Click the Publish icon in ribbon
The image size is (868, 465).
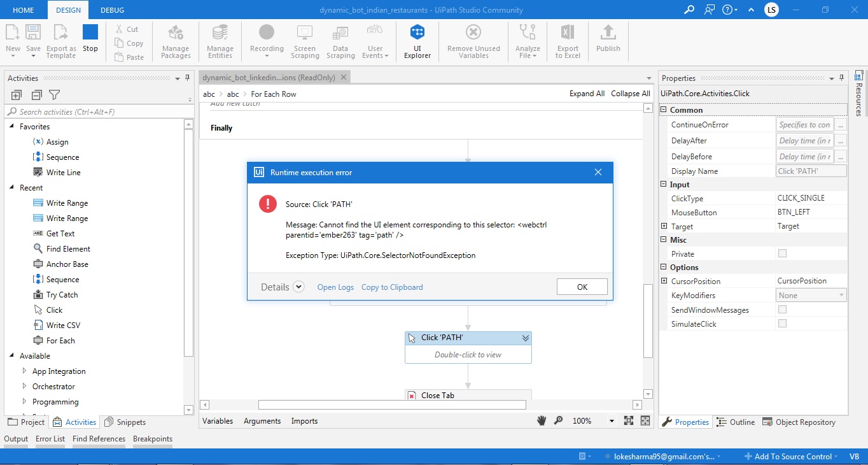[608, 39]
